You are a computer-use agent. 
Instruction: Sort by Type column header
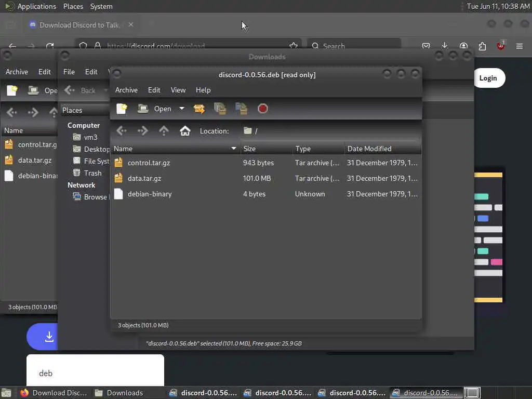click(x=318, y=149)
